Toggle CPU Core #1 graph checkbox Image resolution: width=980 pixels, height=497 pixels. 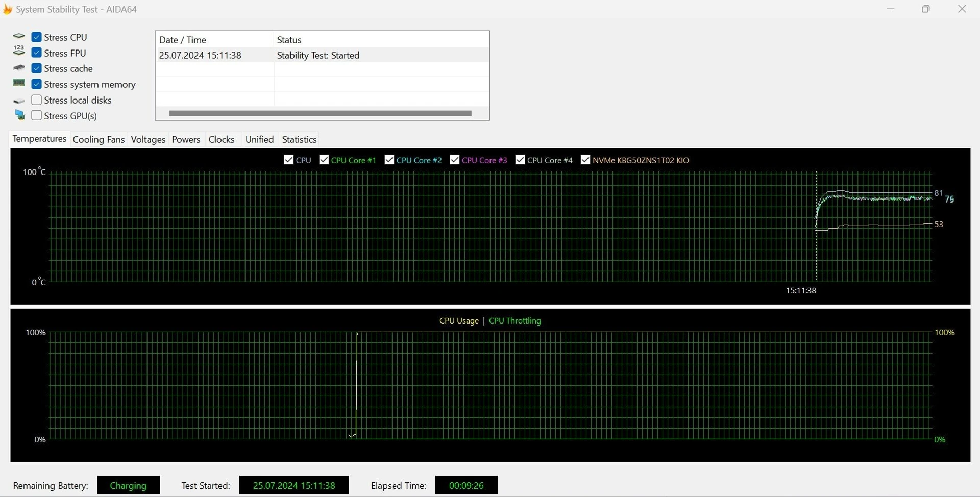(x=324, y=160)
